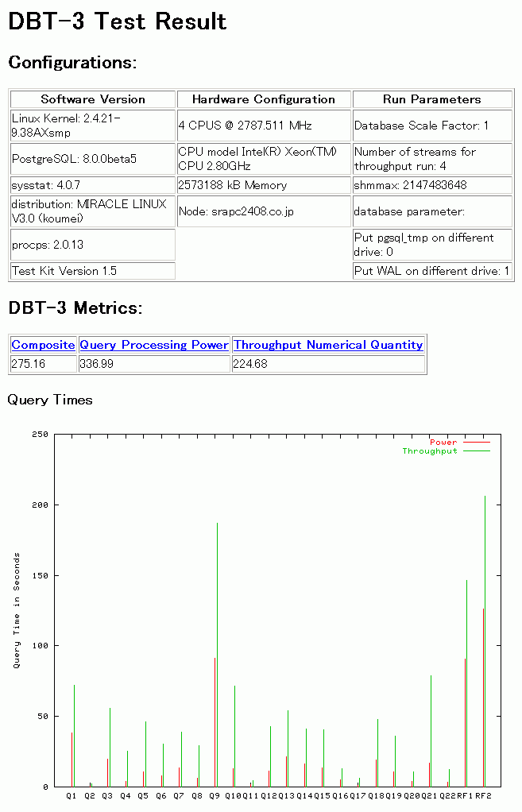
Task: Click the 2573188 kB Memory cell
Action: click(x=233, y=185)
